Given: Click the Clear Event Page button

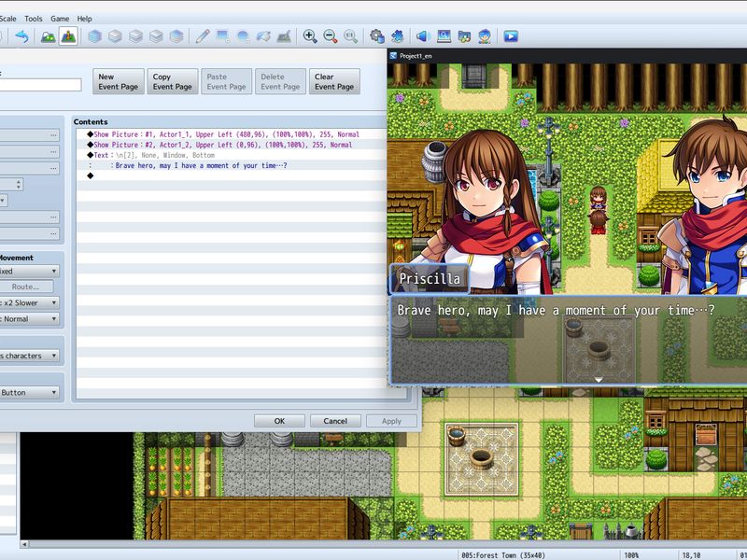Looking at the screenshot, I should pyautogui.click(x=334, y=81).
